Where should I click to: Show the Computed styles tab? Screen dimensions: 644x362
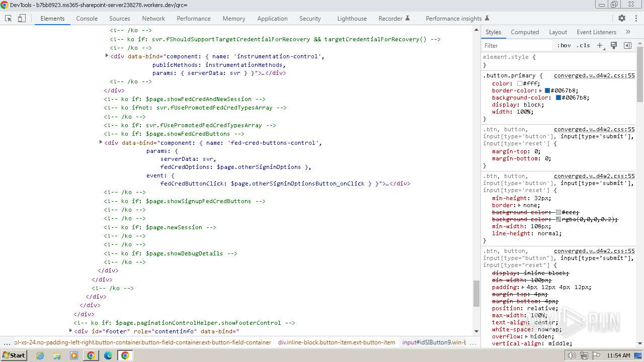point(525,32)
